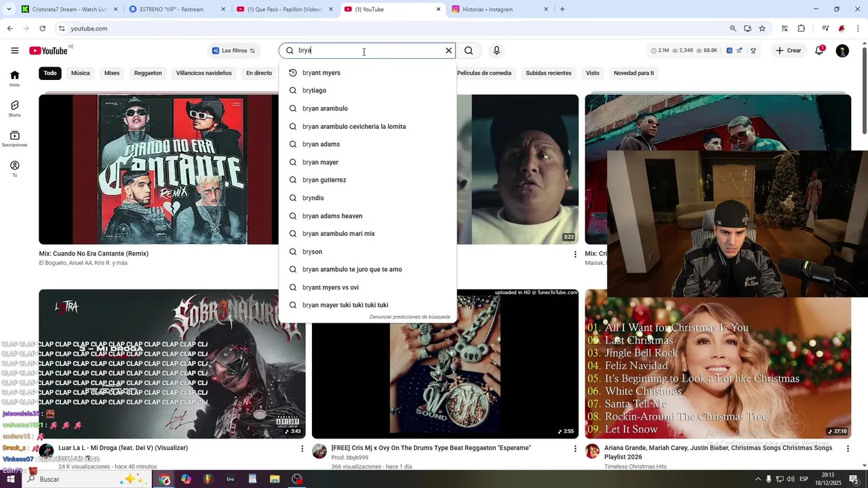Click the trophy icon in YouTube header
Viewport: 868px width, 488px height.
(x=753, y=51)
